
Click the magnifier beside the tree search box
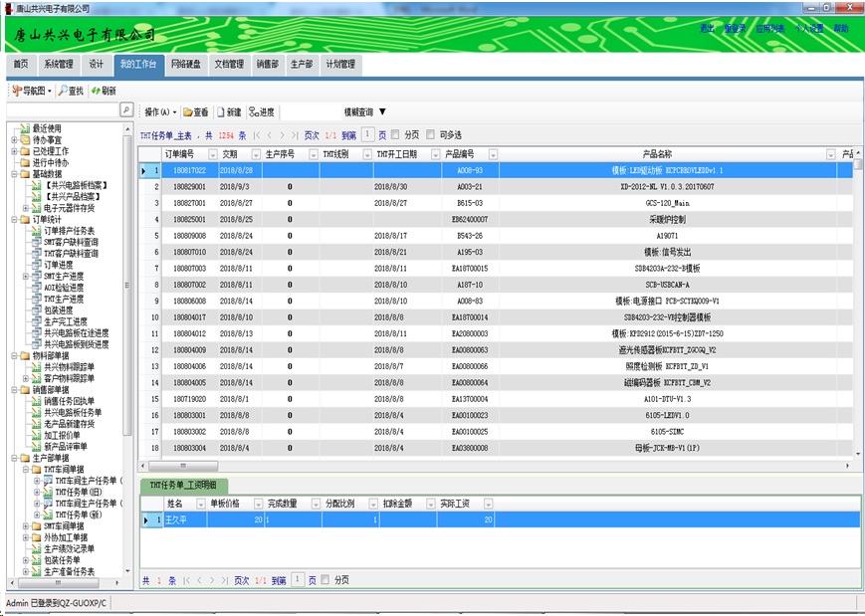pos(126,110)
